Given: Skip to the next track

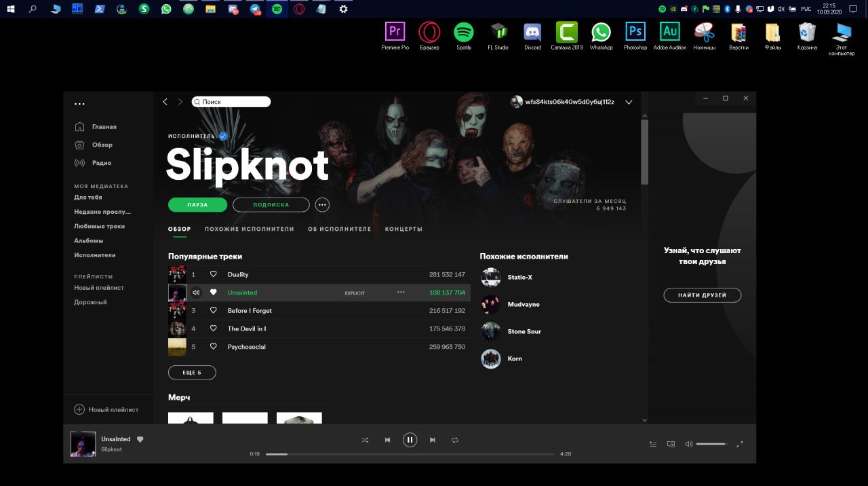Looking at the screenshot, I should (433, 440).
